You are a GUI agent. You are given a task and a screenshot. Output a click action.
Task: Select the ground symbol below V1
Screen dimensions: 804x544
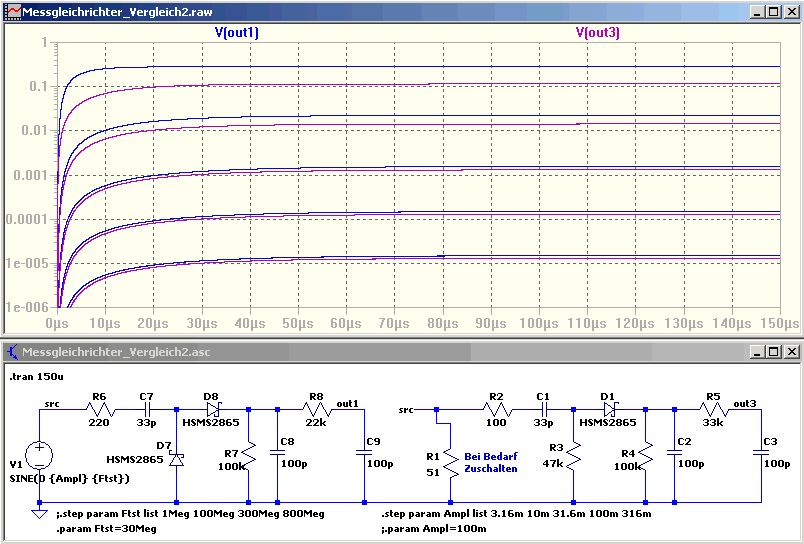pyautogui.click(x=39, y=513)
